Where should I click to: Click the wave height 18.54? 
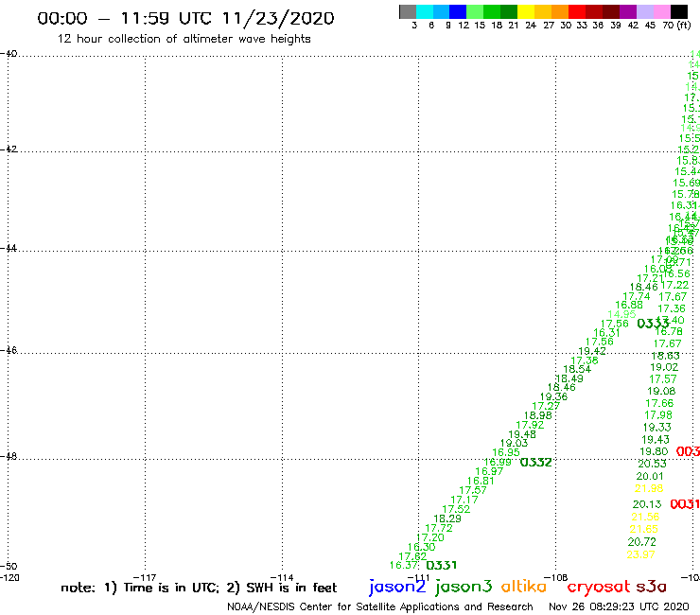pos(577,369)
